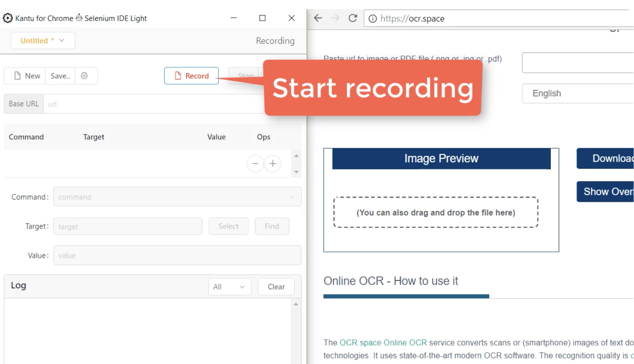Screen dimensions: 634x364
Task: Expand the Command combo box
Action: pyautogui.click(x=177, y=197)
